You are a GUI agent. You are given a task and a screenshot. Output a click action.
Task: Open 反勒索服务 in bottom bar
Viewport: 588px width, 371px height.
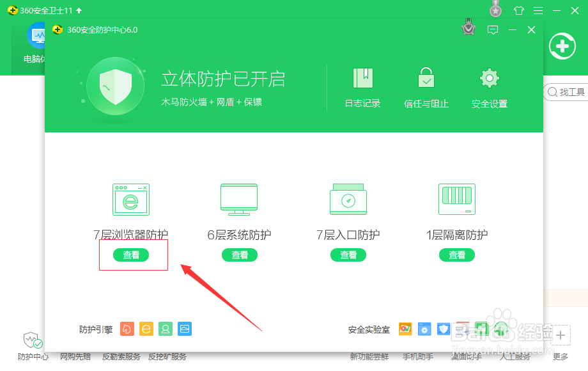tap(121, 357)
